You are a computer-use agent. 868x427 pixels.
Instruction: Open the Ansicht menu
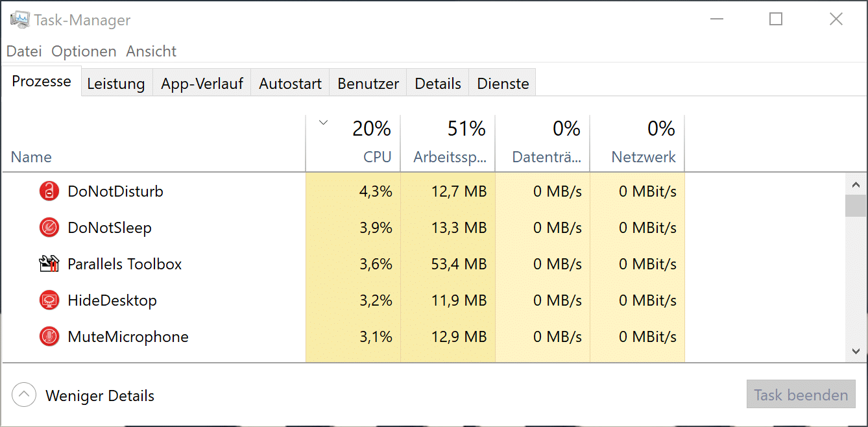[x=151, y=51]
